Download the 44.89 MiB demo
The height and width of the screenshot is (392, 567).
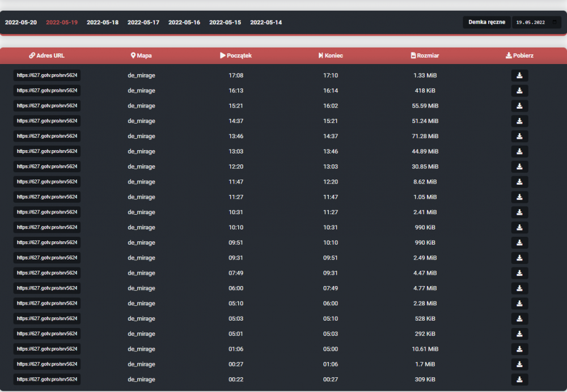tap(519, 151)
